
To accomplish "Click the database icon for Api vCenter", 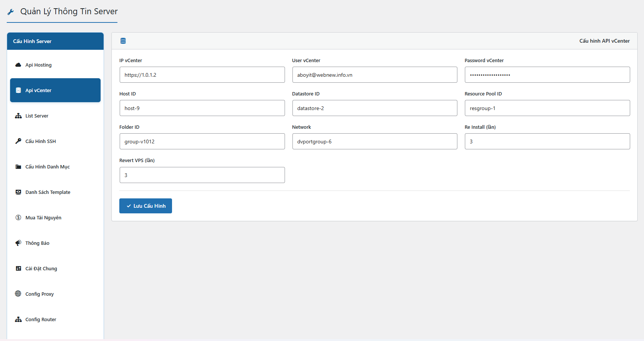I will pos(18,90).
